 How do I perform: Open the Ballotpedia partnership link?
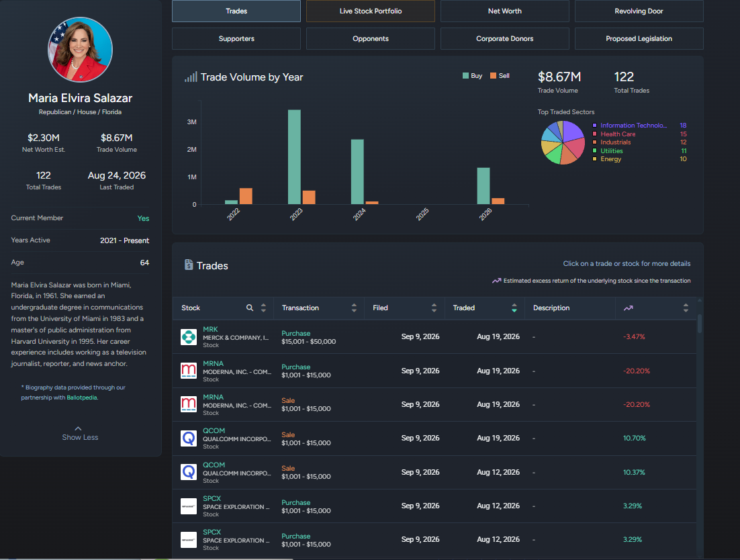(82, 398)
